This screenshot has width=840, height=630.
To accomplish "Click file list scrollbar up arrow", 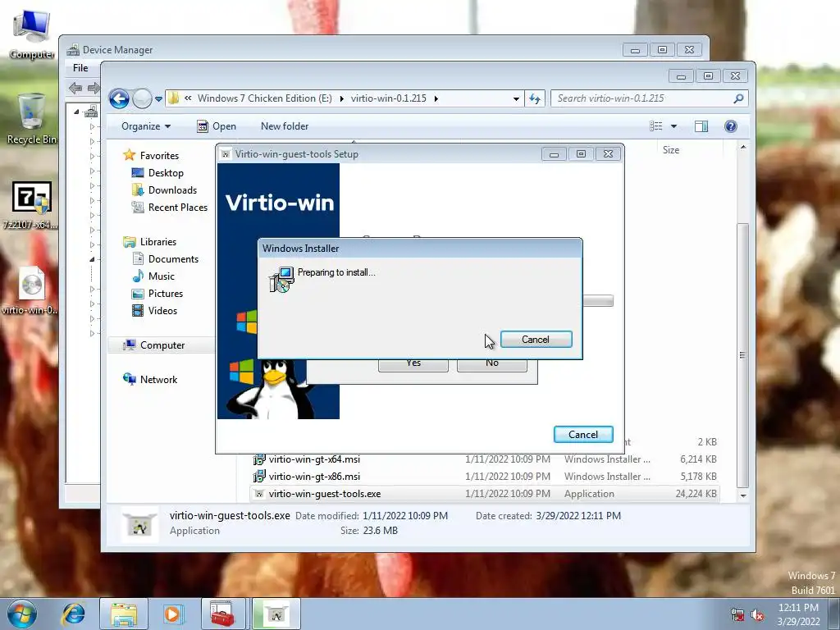I will [743, 147].
